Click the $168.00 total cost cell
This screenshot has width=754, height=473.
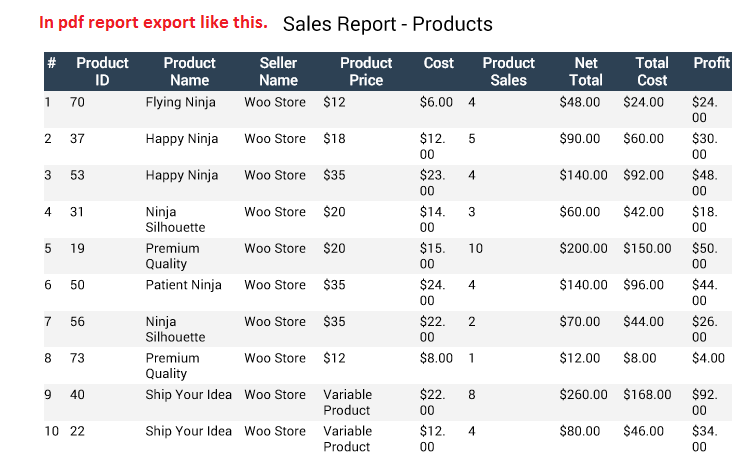point(647,395)
